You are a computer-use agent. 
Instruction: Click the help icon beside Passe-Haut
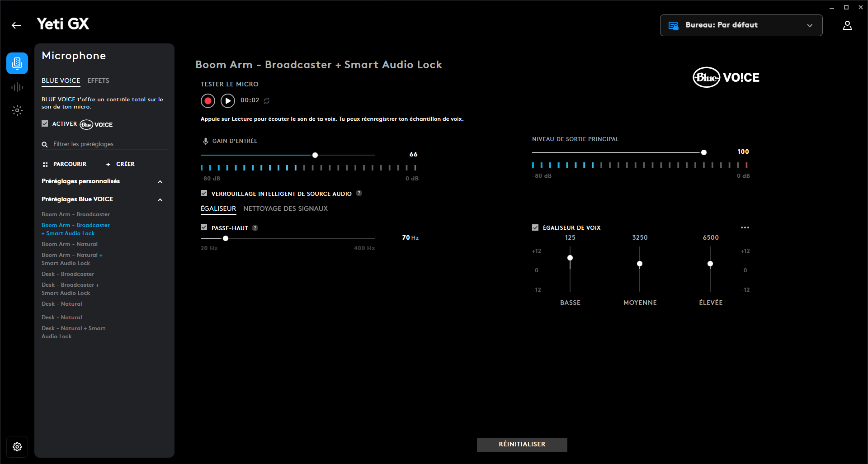tap(255, 228)
